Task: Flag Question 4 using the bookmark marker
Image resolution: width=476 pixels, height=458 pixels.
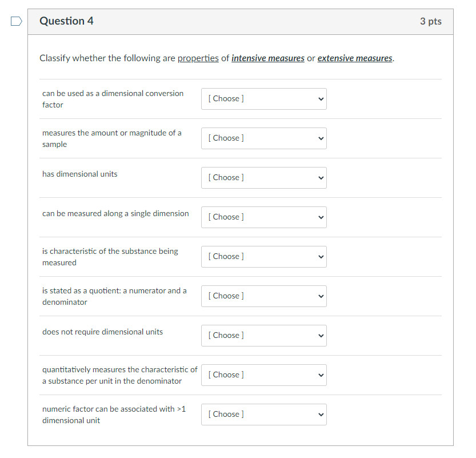Action: click(x=15, y=21)
